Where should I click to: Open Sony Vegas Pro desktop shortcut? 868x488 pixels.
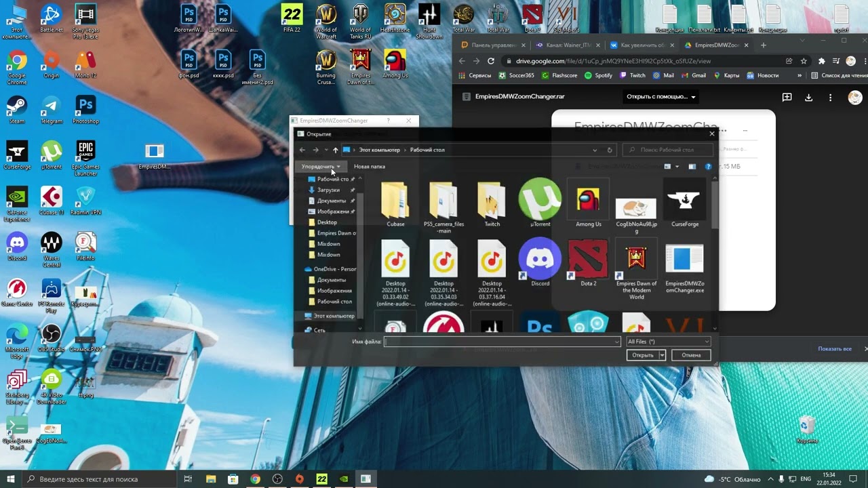point(85,22)
